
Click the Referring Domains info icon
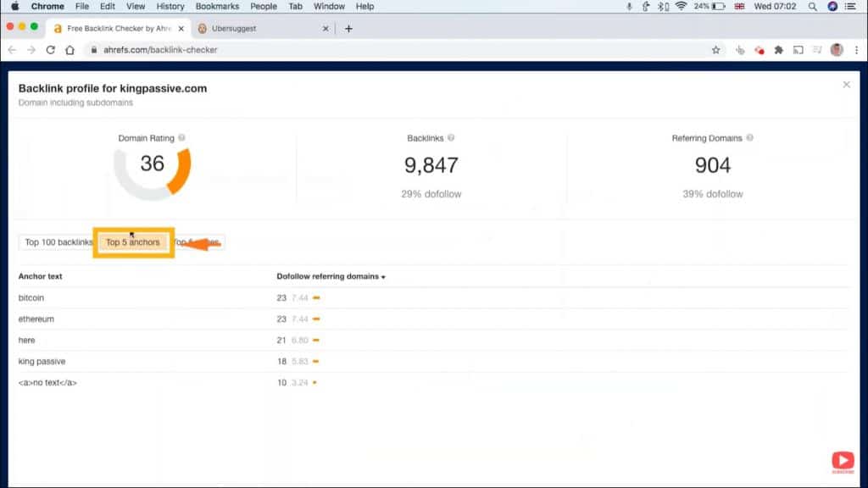click(x=749, y=138)
